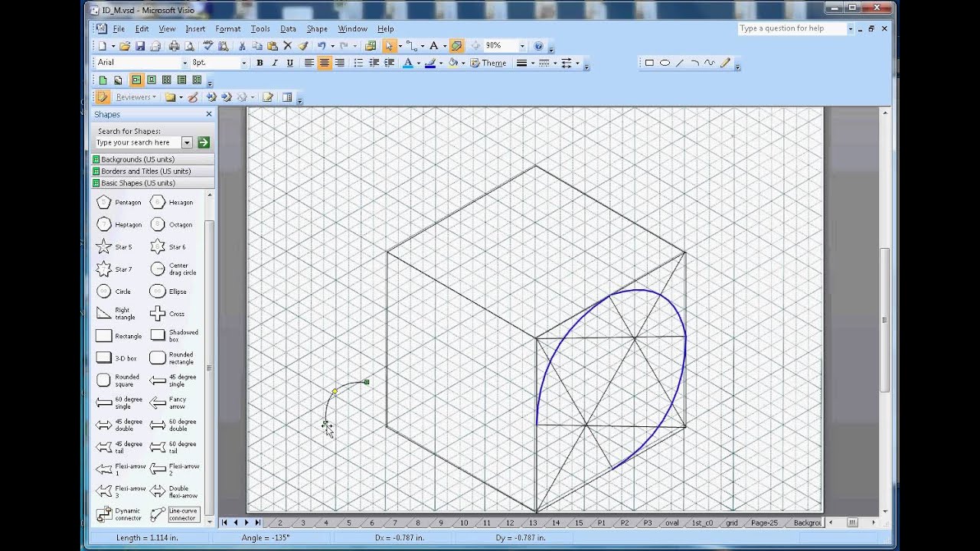Toggle the Track Markup button
The height and width of the screenshot is (551, 980).
(x=102, y=97)
